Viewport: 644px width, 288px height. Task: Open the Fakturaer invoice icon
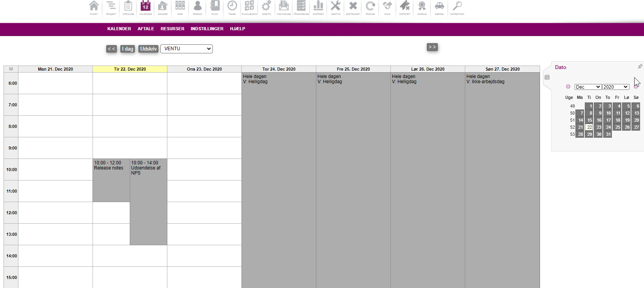coord(284,7)
